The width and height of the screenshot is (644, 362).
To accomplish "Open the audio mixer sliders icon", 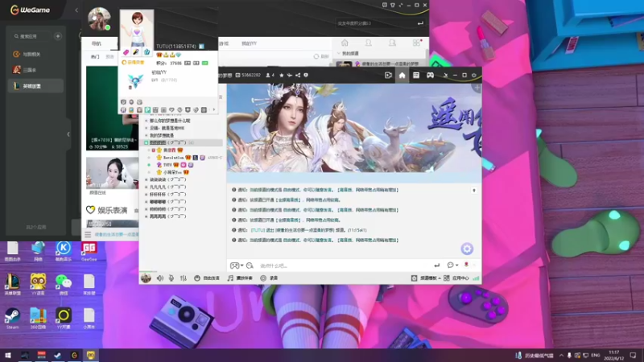I will pos(184,278).
